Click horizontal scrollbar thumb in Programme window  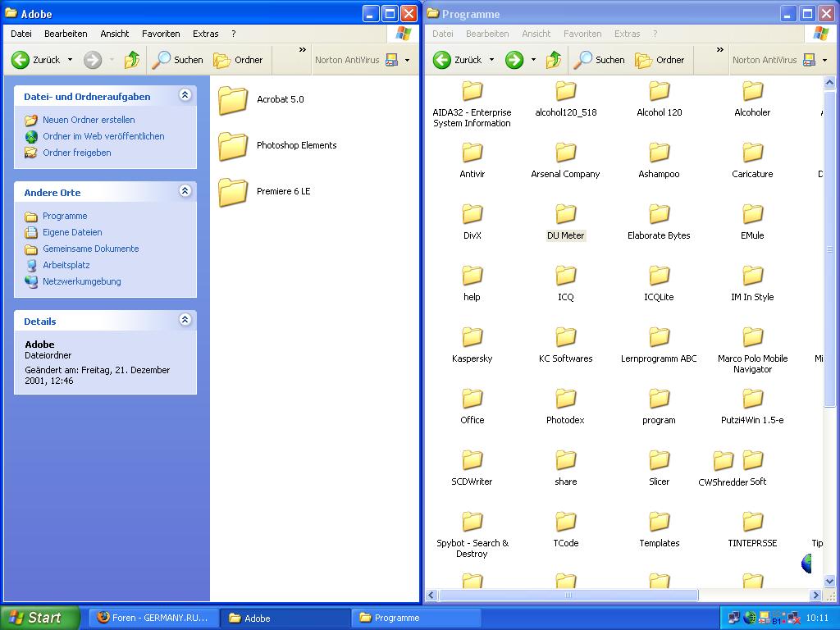pos(568,596)
